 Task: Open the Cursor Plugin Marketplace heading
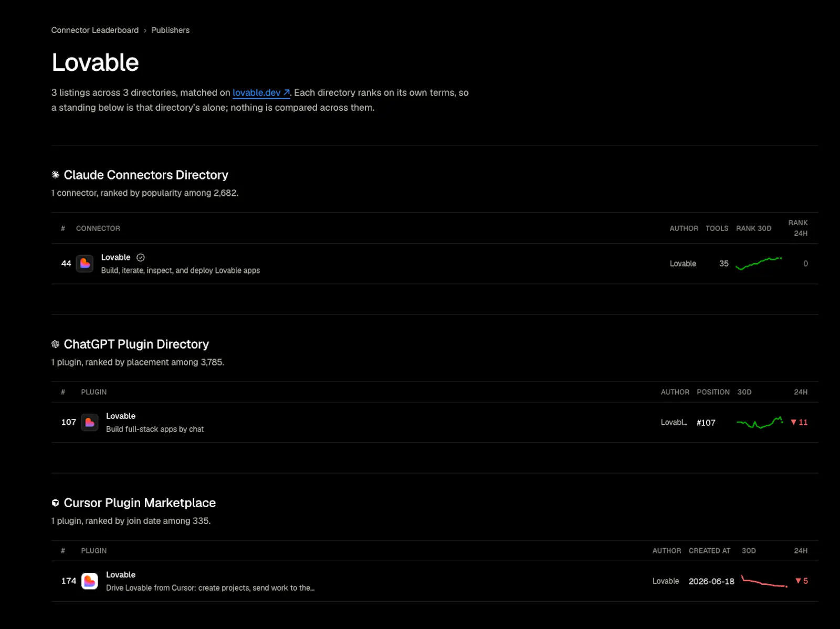point(140,503)
